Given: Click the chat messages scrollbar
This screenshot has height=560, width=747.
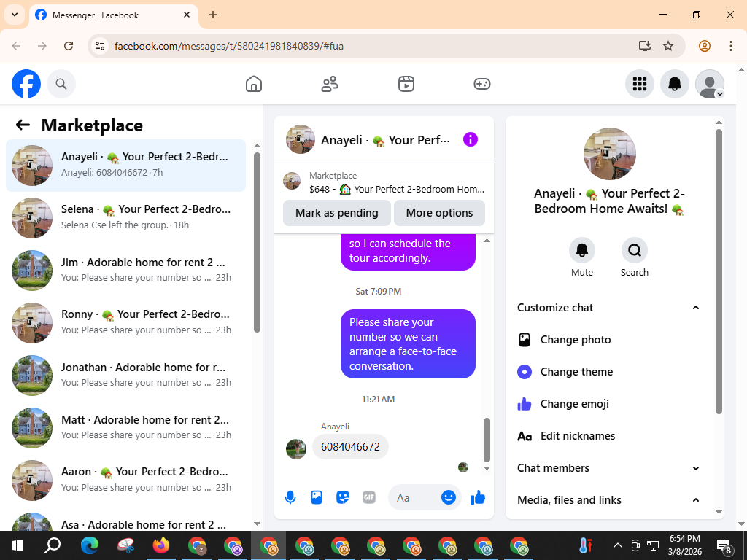Looking at the screenshot, I should (x=487, y=440).
